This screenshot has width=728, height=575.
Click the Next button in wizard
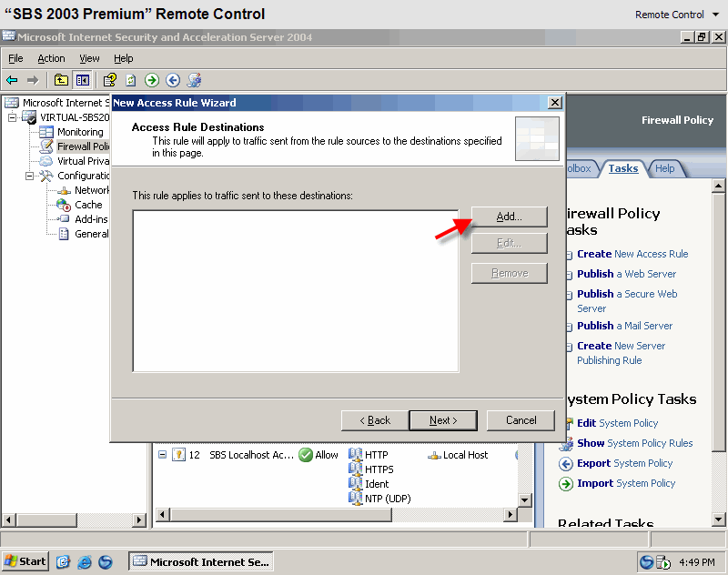pos(443,420)
